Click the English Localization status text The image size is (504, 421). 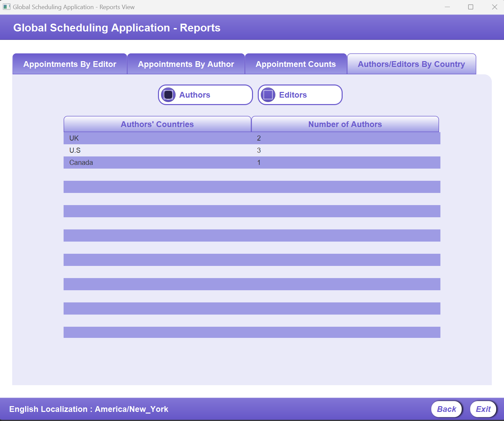(x=89, y=409)
